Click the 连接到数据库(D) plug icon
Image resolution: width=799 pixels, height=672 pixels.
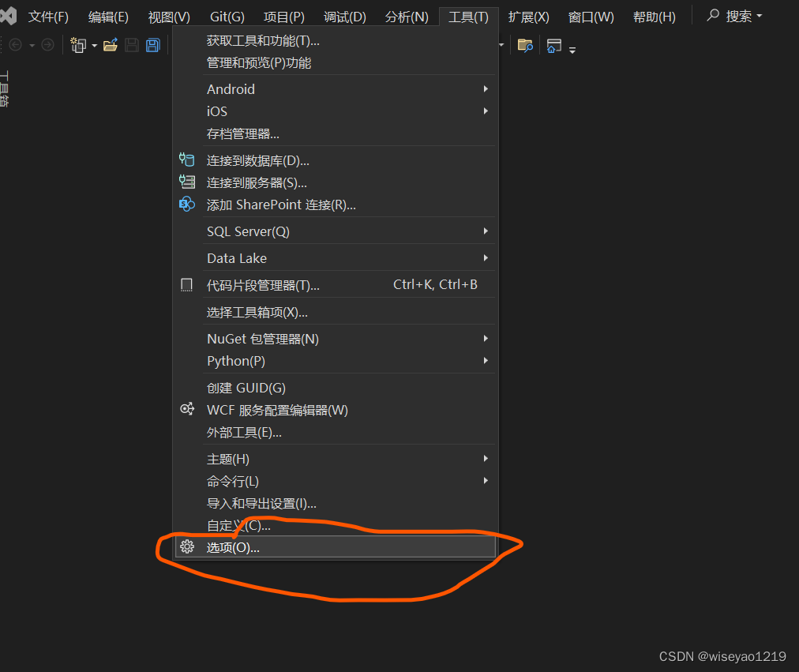click(x=186, y=160)
